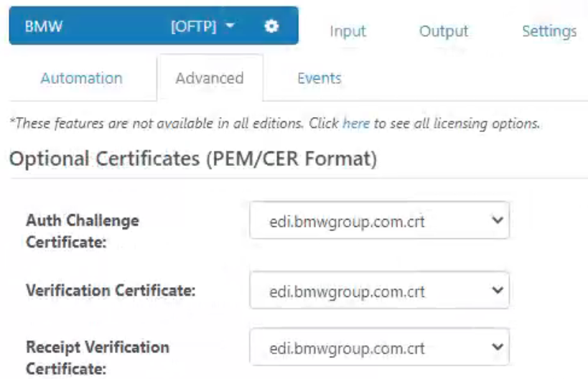Click the chevron arrow on Verification Certificate select
This screenshot has width=588, height=379.
(498, 290)
